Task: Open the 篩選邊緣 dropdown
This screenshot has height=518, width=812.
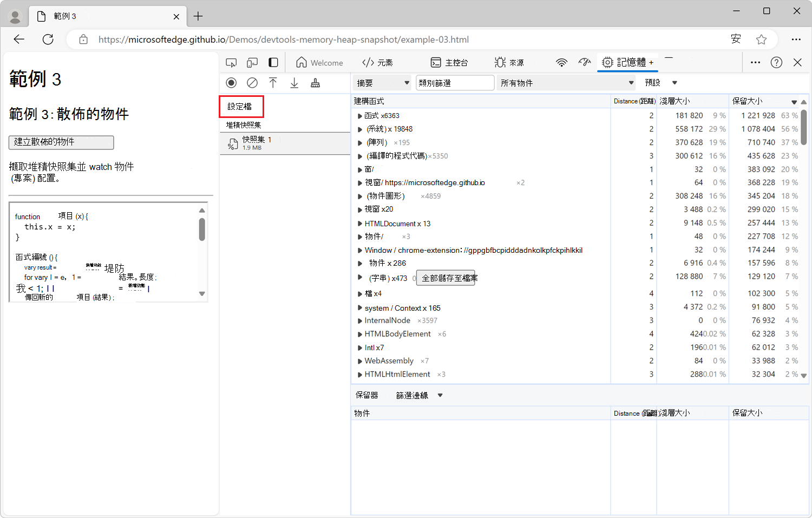Action: 419,396
